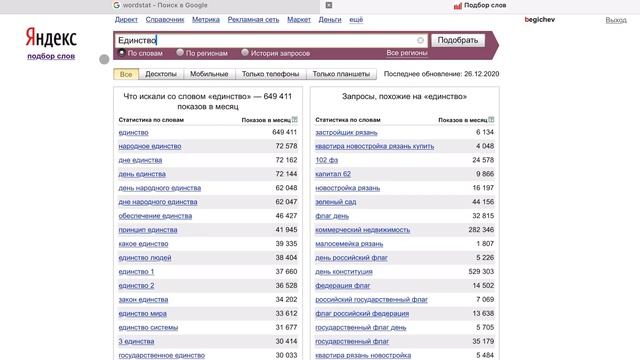Click the Выход logout link
The width and height of the screenshot is (640, 360).
pyautogui.click(x=616, y=20)
